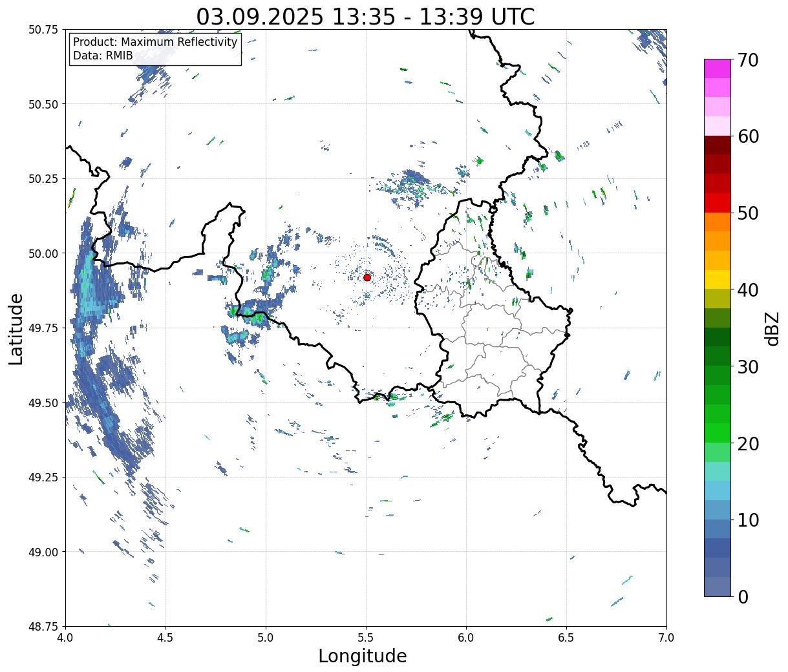Click the latitude tick label 48.75

click(x=43, y=627)
